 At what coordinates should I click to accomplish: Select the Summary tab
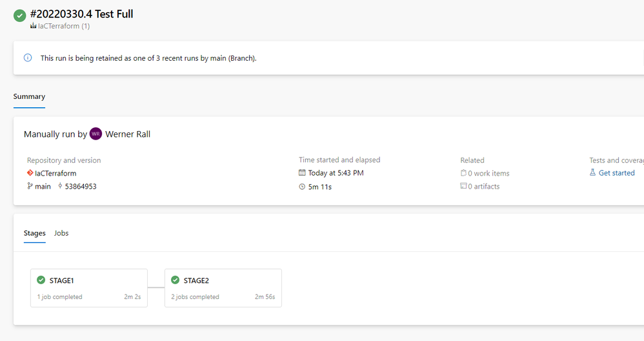(29, 96)
